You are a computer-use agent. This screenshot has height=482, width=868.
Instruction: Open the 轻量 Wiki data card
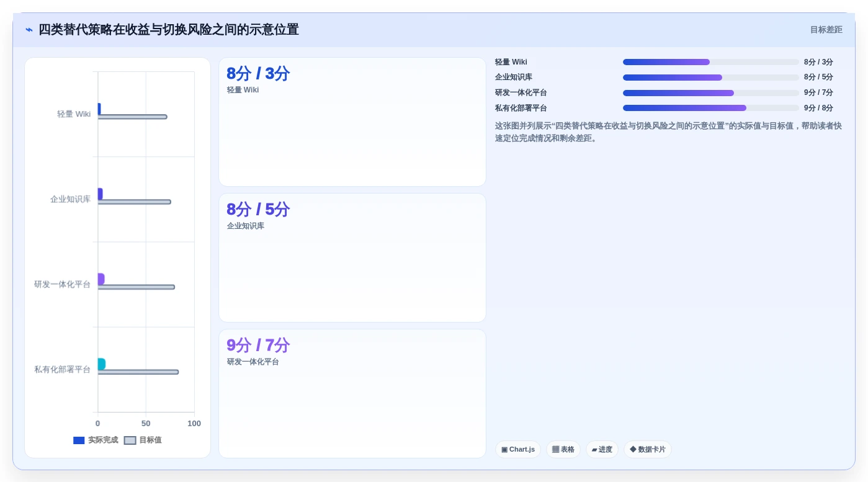pyautogui.click(x=352, y=122)
